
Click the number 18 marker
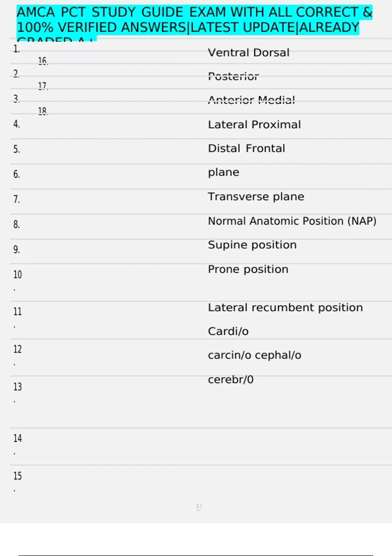click(43, 111)
